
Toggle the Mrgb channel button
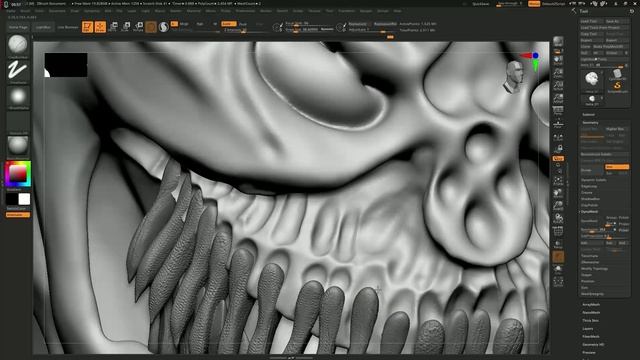184,24
